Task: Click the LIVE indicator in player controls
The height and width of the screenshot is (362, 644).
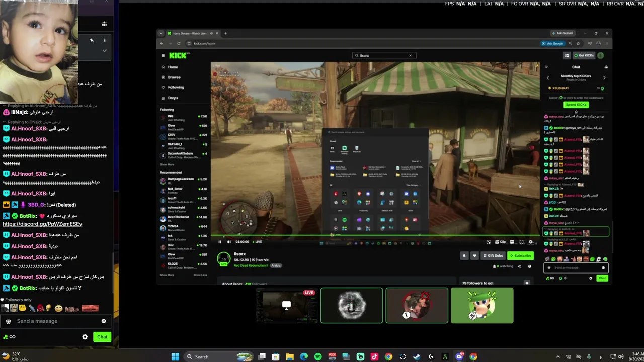Action: tap(257, 242)
